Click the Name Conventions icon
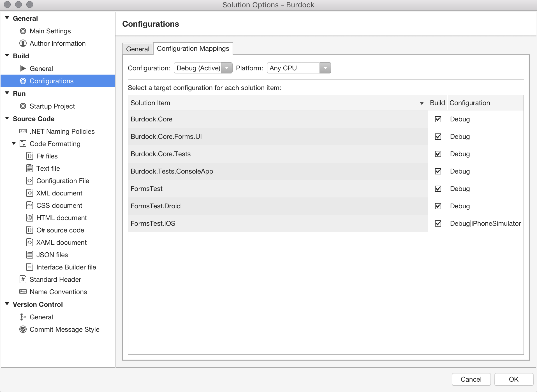The height and width of the screenshot is (392, 537). (23, 292)
